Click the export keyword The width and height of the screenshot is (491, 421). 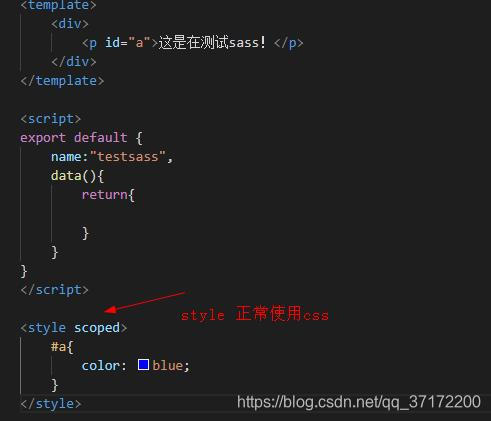click(x=43, y=138)
